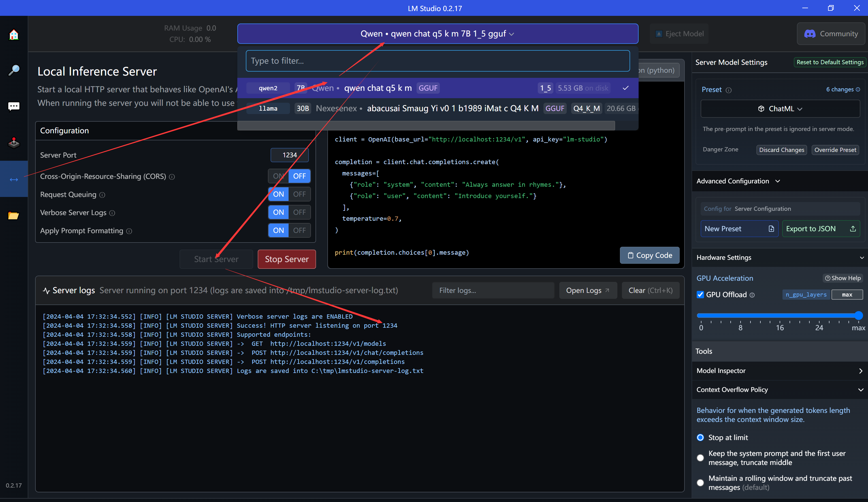Click the checkmark on the selected qwen model row
This screenshot has height=502, width=868.
pyautogui.click(x=626, y=88)
